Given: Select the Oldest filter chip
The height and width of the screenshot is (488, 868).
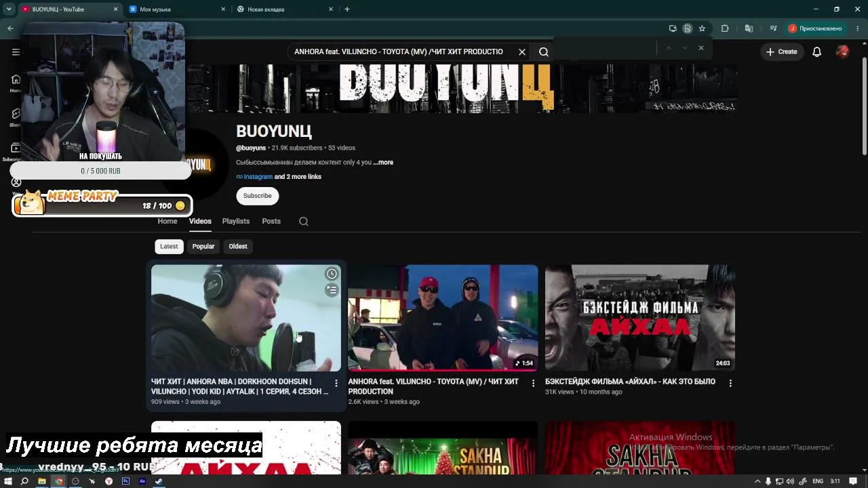Looking at the screenshot, I should coord(238,247).
